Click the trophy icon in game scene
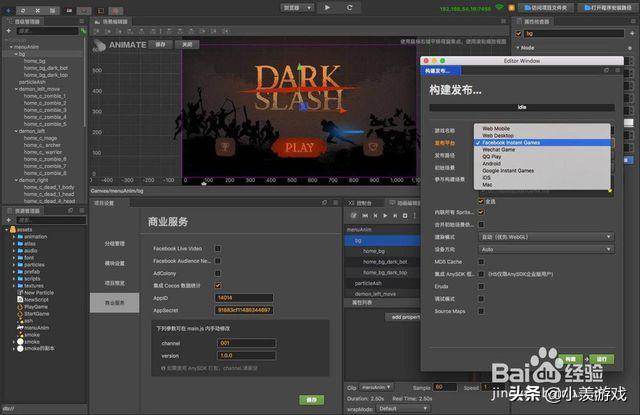640x415 pixels. click(225, 147)
